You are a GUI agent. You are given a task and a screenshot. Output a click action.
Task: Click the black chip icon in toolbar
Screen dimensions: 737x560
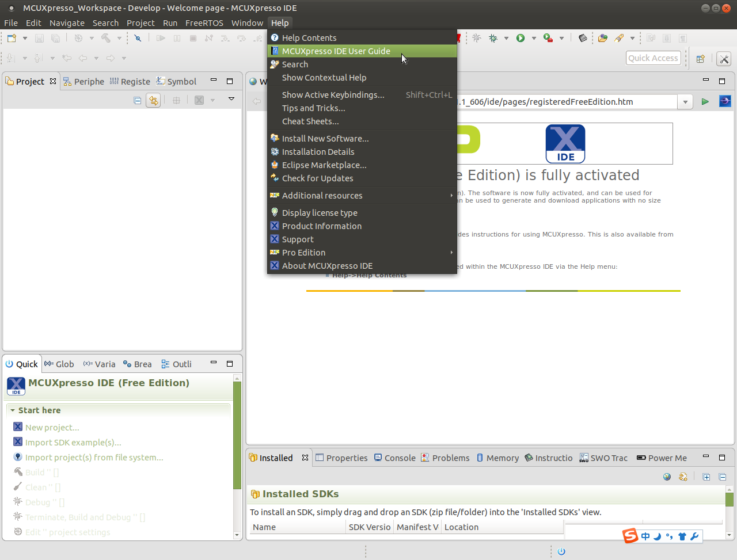click(583, 38)
